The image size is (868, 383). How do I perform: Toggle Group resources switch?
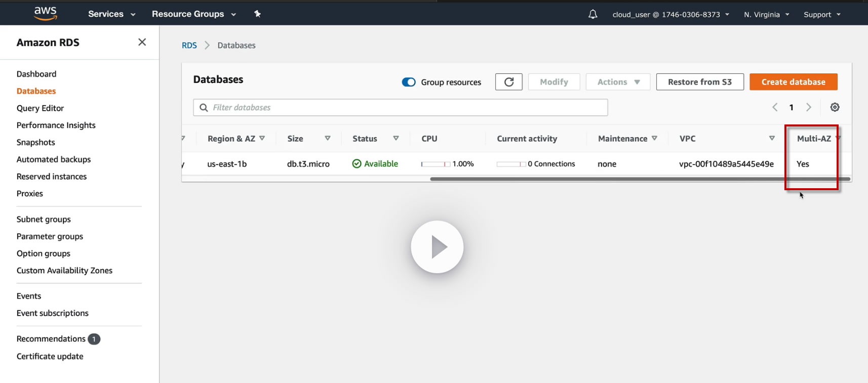point(409,82)
